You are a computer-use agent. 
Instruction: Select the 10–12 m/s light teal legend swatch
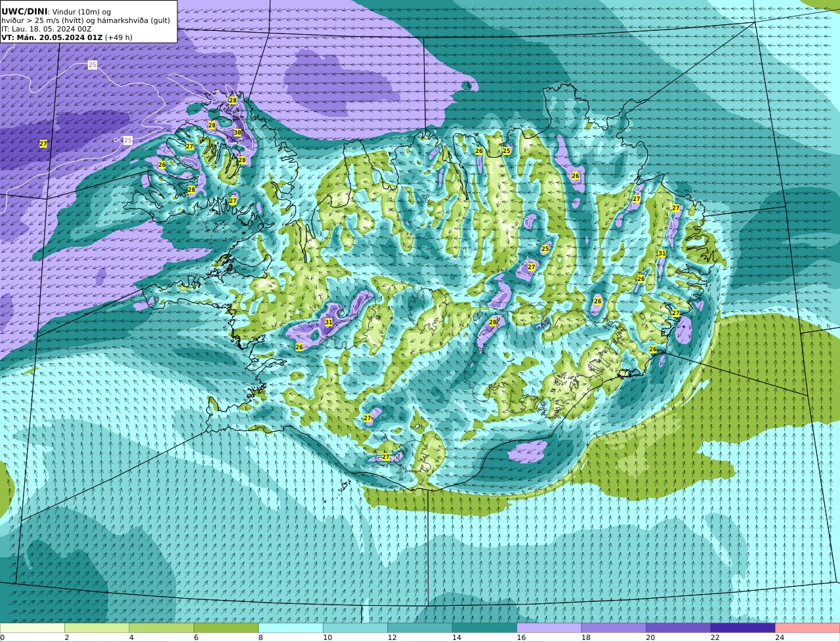(x=355, y=628)
